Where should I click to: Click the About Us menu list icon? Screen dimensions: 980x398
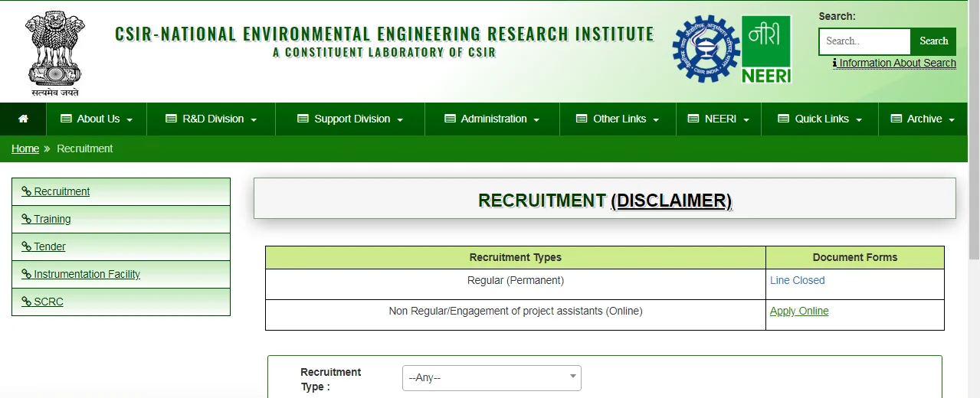pyautogui.click(x=66, y=119)
